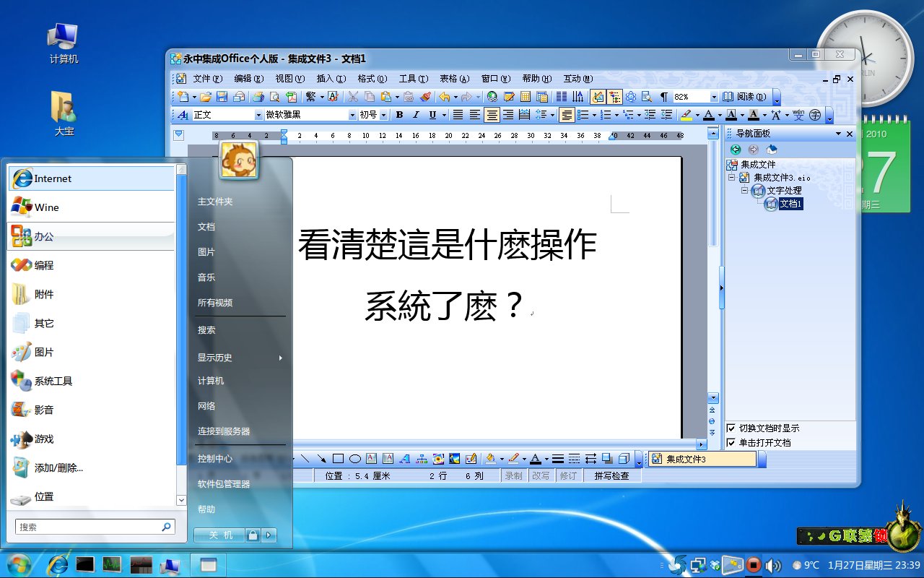The height and width of the screenshot is (578, 924).
Task: Click the Cut scissors icon
Action: [353, 96]
